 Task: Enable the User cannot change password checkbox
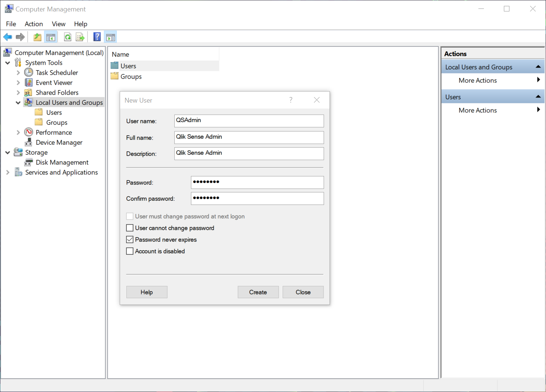130,228
